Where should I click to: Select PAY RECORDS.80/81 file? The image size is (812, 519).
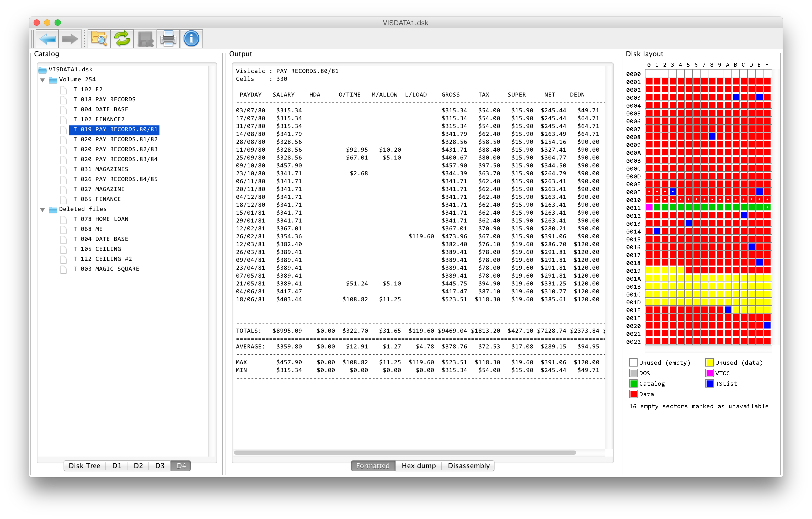tap(115, 129)
